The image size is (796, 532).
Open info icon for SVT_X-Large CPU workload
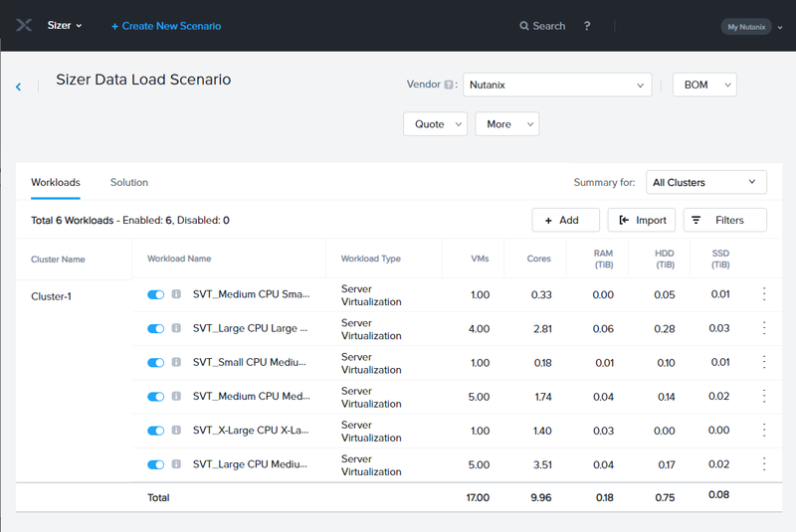coord(176,430)
